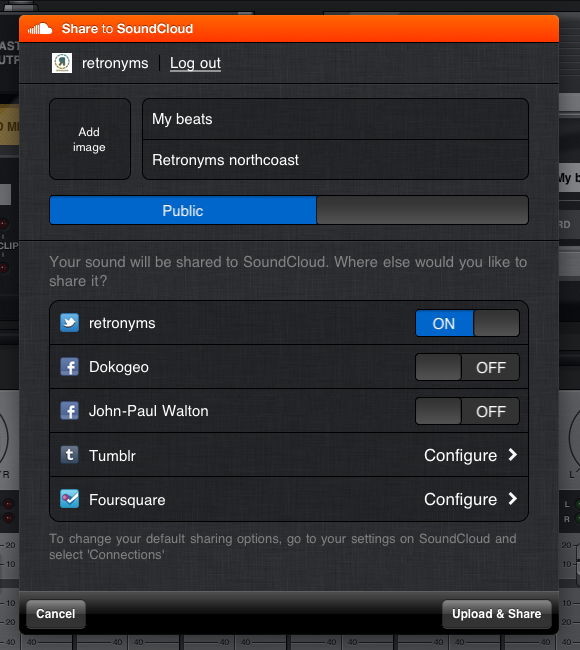Open the Foursquare Configure chevron
The image size is (580, 650).
tap(513, 499)
